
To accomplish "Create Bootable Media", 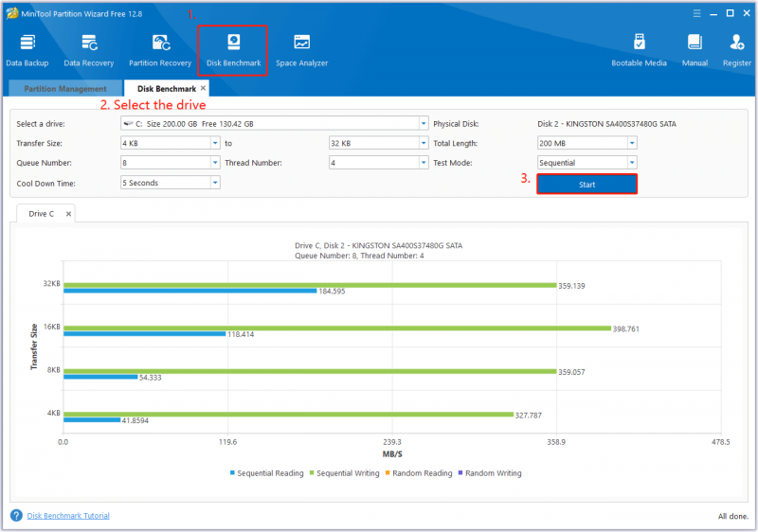I will click(x=639, y=50).
